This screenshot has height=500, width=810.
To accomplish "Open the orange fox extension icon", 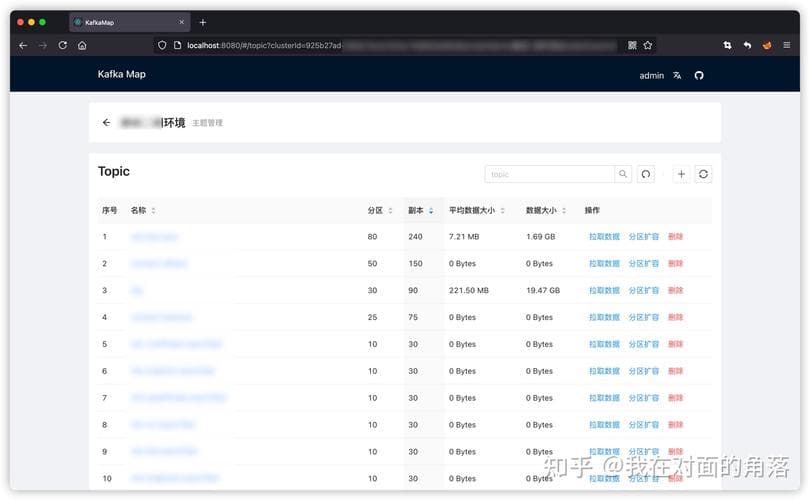I will [767, 45].
